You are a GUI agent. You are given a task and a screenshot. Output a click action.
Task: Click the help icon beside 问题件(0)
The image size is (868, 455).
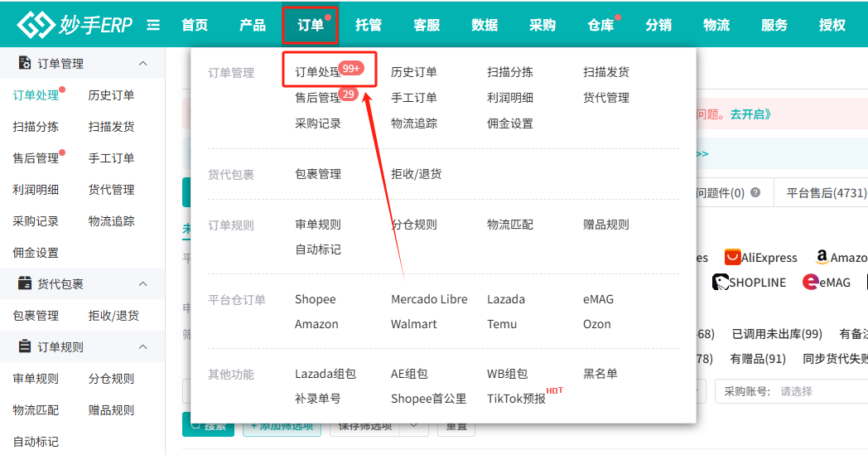click(755, 193)
